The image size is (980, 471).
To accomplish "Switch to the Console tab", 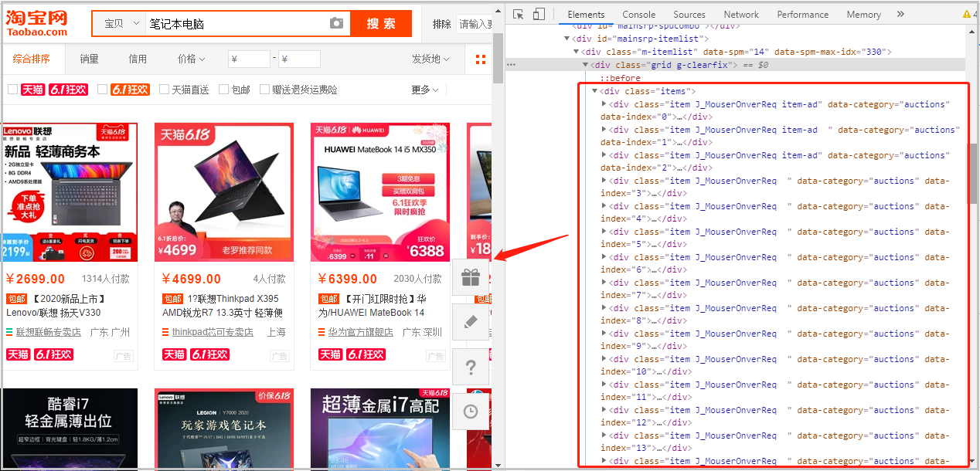I will click(638, 14).
